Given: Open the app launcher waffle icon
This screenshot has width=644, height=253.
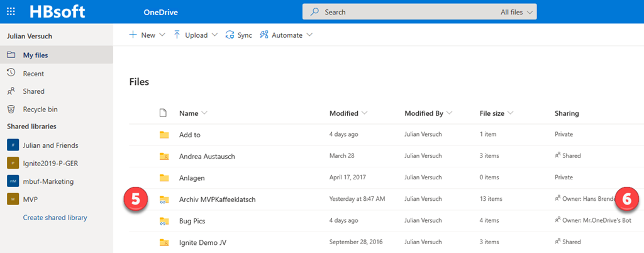Looking at the screenshot, I should (x=11, y=12).
